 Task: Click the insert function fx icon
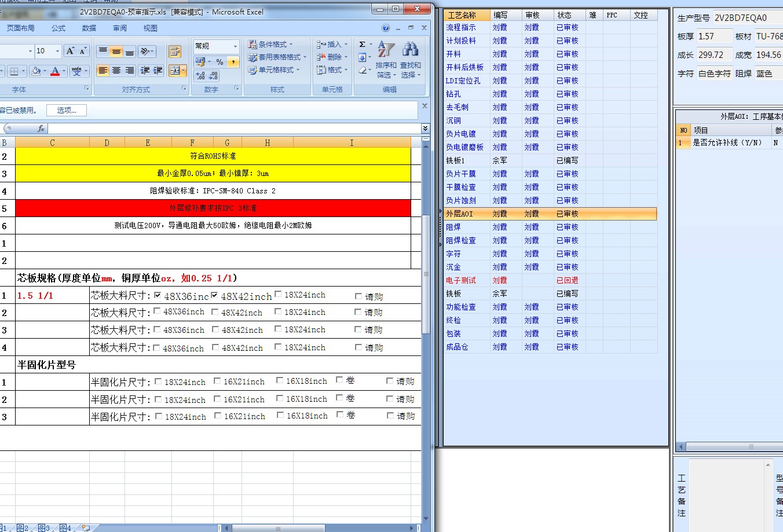[41, 128]
